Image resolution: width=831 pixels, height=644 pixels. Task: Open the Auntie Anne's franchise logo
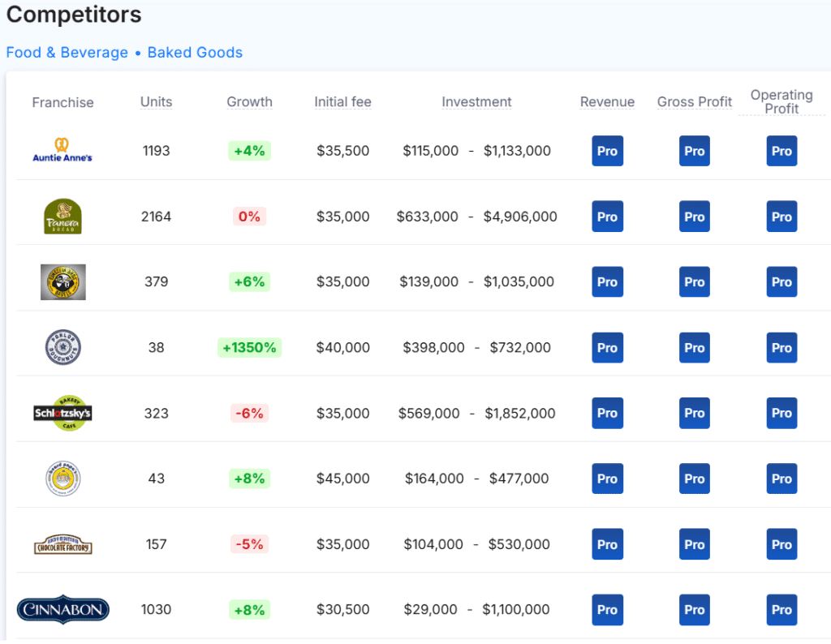coord(62,150)
